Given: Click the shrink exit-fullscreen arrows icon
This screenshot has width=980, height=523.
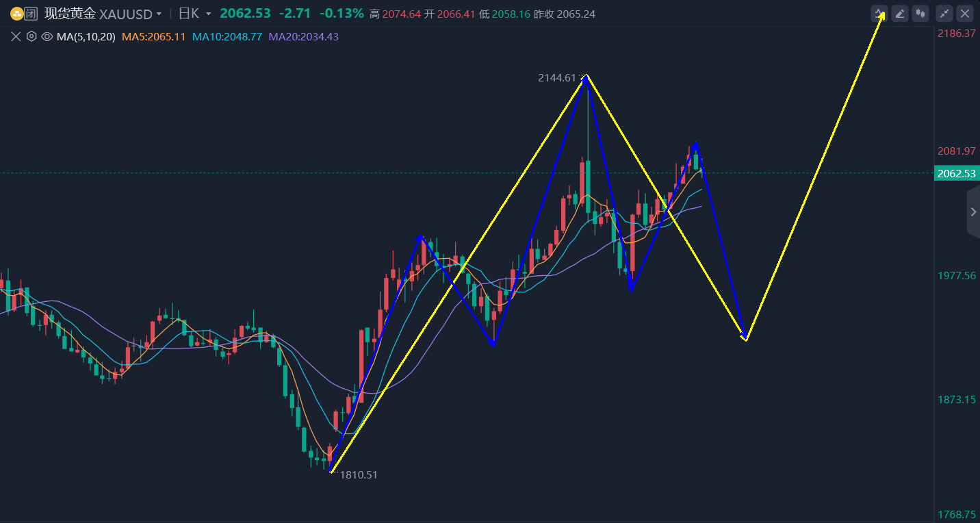Looking at the screenshot, I should (x=944, y=13).
